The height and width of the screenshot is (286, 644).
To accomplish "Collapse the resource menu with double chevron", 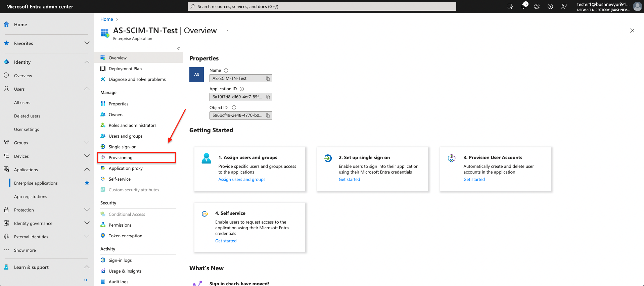I will click(179, 48).
